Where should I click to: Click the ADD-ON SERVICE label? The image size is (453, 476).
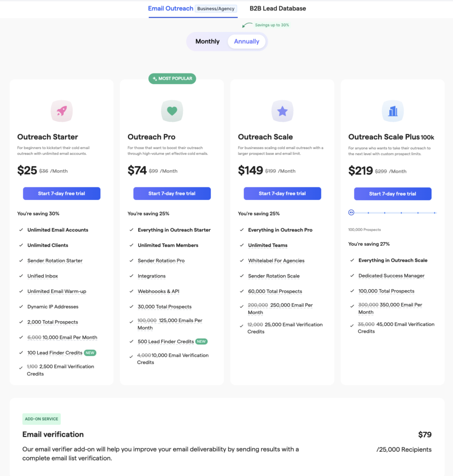(41, 419)
